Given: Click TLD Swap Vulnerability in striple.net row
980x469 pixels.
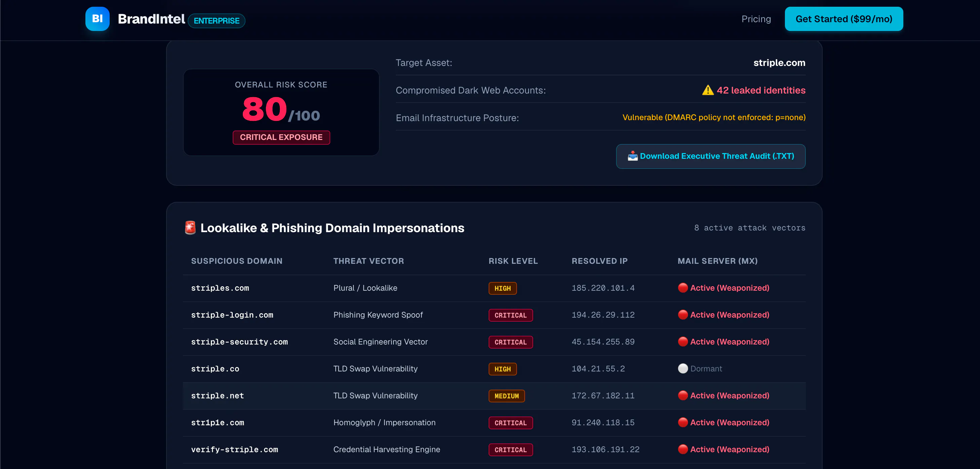Looking at the screenshot, I should [x=375, y=396].
